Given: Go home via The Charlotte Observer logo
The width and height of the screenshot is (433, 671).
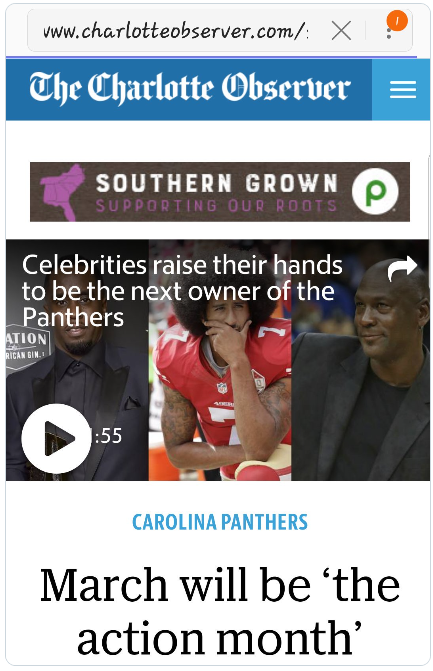Looking at the screenshot, I should pyautogui.click(x=190, y=89).
